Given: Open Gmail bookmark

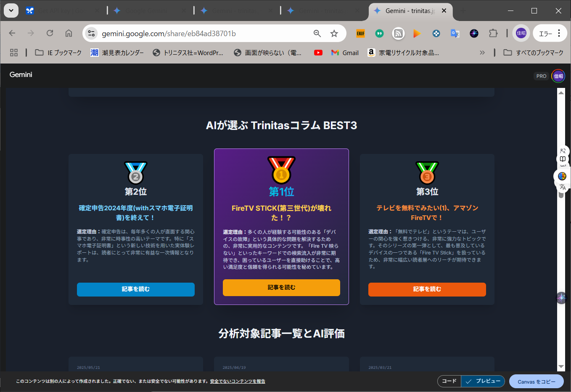Looking at the screenshot, I should click(345, 53).
